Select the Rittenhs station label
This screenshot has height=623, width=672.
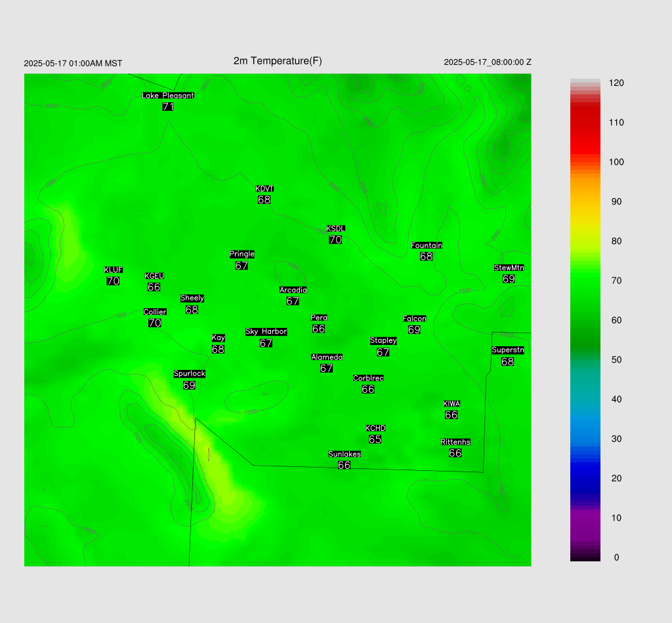pyautogui.click(x=455, y=442)
